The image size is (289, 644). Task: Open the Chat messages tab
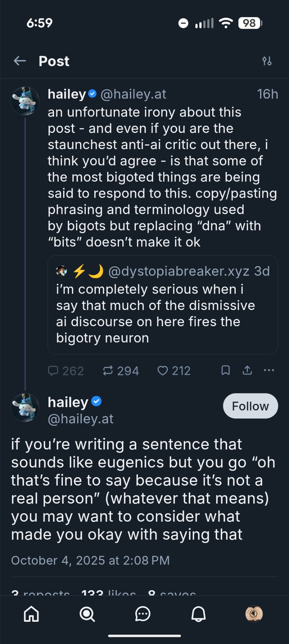pos(143,614)
